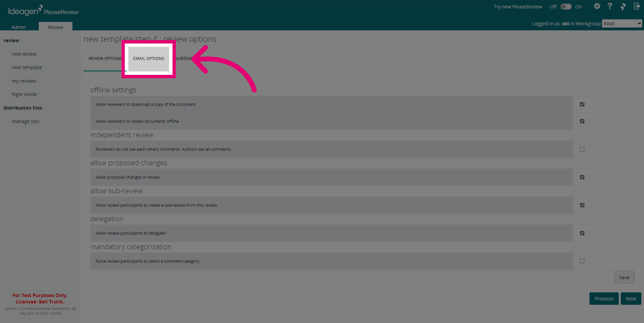Toggle the Try new PleaseReview switch

click(566, 7)
